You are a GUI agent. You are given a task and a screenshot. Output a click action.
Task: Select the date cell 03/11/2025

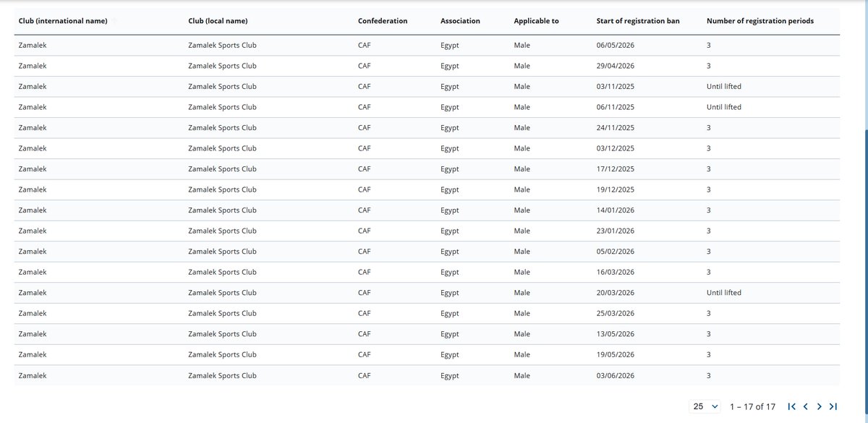click(616, 87)
